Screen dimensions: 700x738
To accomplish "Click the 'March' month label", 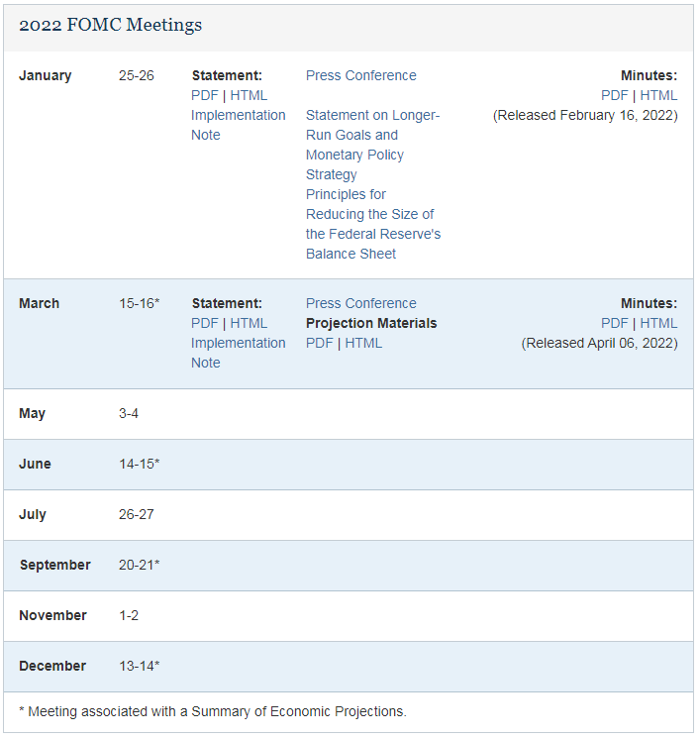I will [x=39, y=303].
